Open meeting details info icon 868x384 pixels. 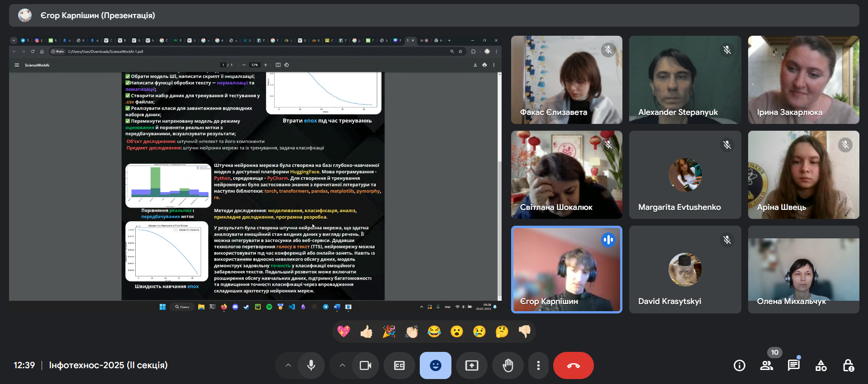[x=740, y=365]
